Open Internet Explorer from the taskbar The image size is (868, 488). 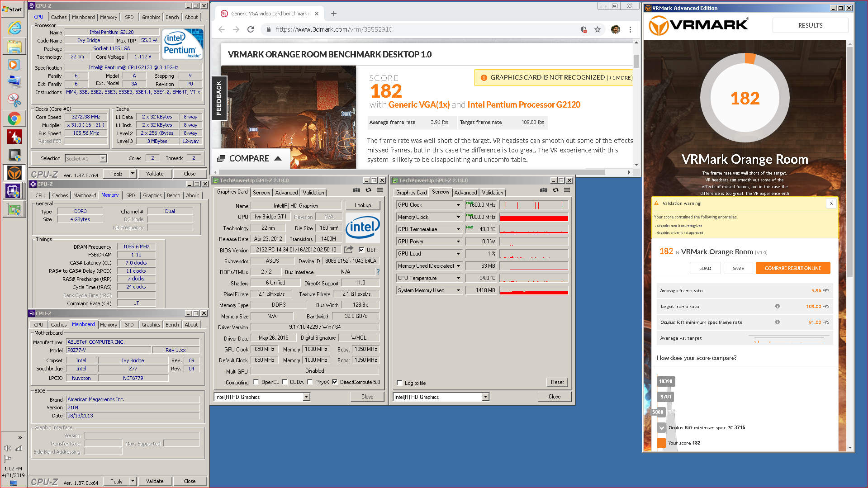tap(14, 28)
